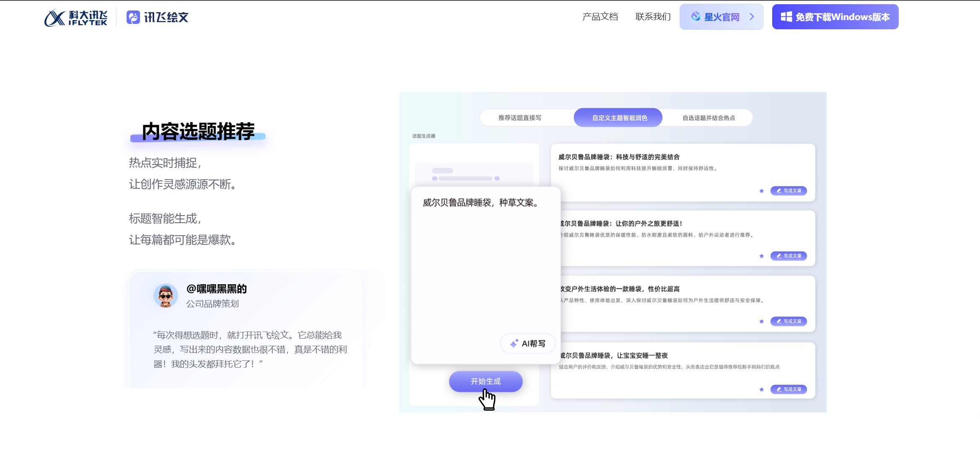The height and width of the screenshot is (468, 980).
Task: Click the 让宝宝睡一整夜 topic card title
Action: [x=614, y=355]
